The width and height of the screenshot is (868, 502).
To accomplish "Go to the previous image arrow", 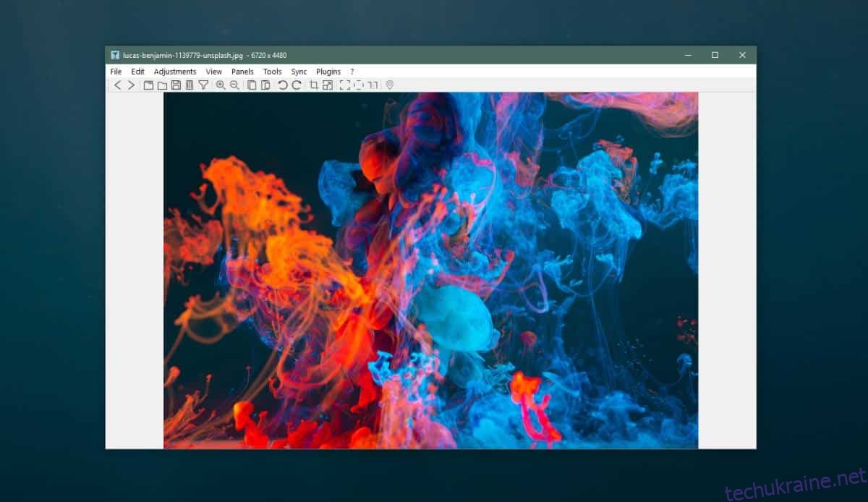I will (x=118, y=85).
